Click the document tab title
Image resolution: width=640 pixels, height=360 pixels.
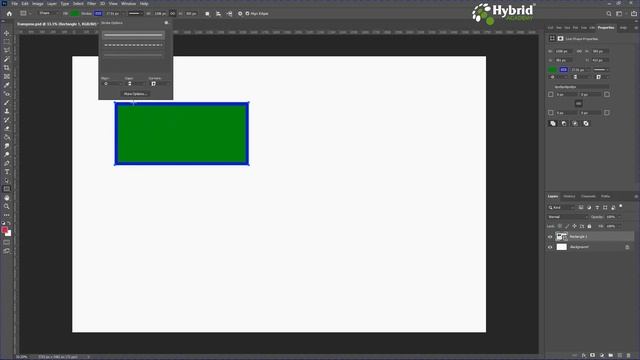coord(57,24)
